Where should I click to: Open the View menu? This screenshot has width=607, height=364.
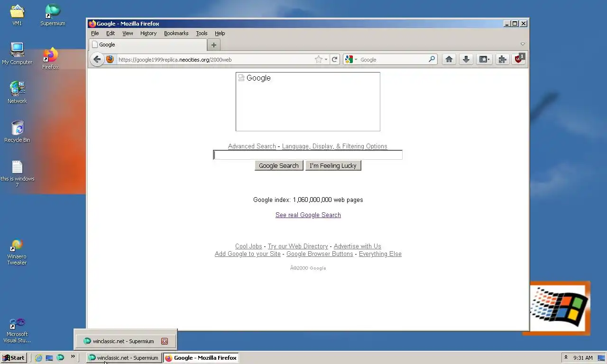[x=128, y=33]
